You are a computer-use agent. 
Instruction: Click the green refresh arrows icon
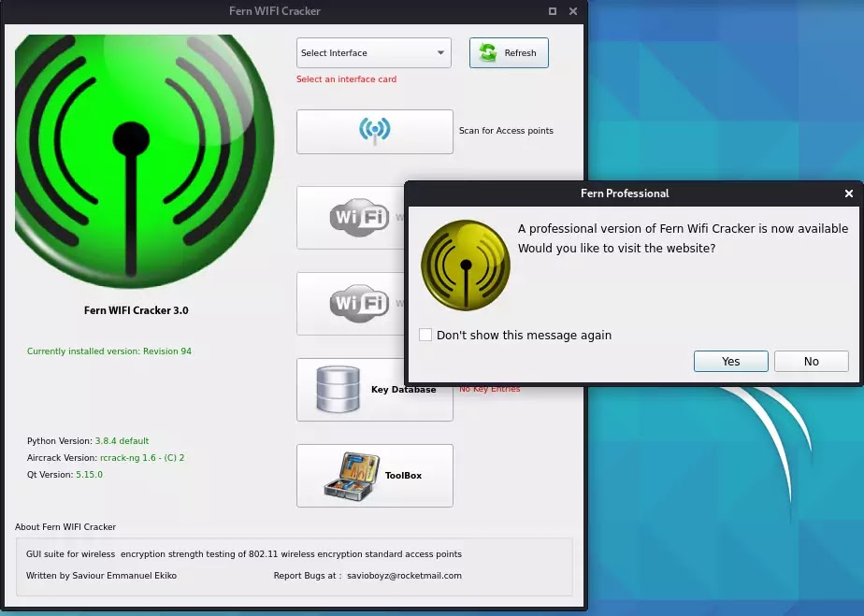pyautogui.click(x=488, y=53)
